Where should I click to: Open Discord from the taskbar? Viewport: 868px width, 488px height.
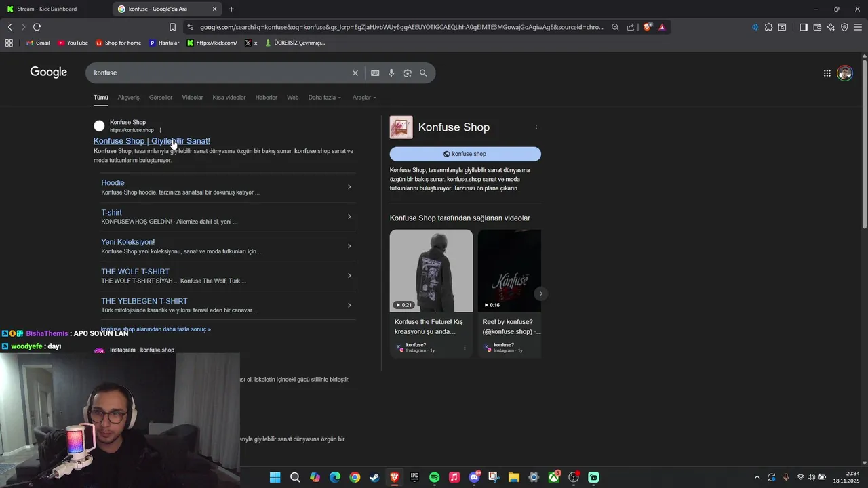click(475, 477)
